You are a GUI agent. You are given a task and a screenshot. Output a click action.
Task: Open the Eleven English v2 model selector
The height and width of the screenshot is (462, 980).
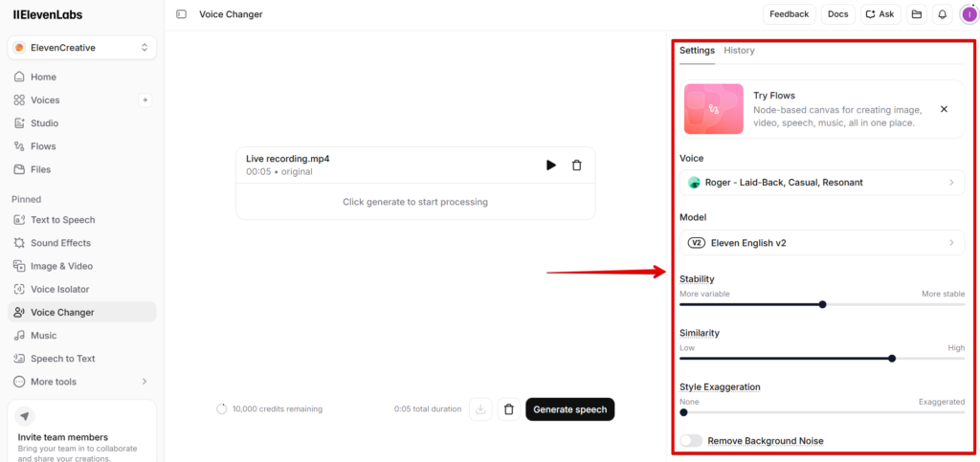[x=822, y=243]
